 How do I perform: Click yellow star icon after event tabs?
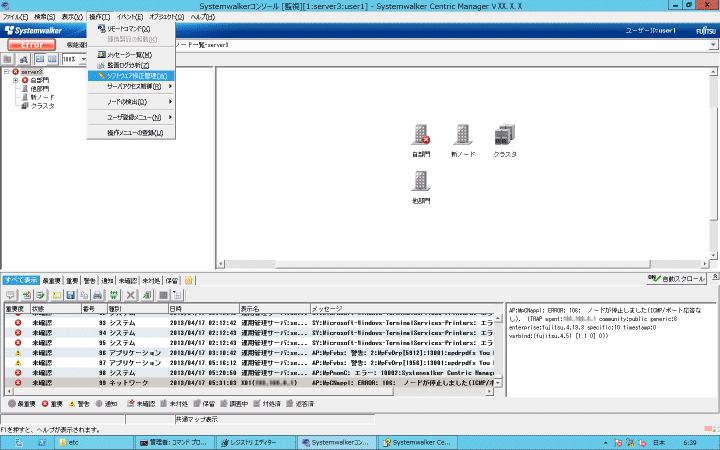[x=189, y=280]
